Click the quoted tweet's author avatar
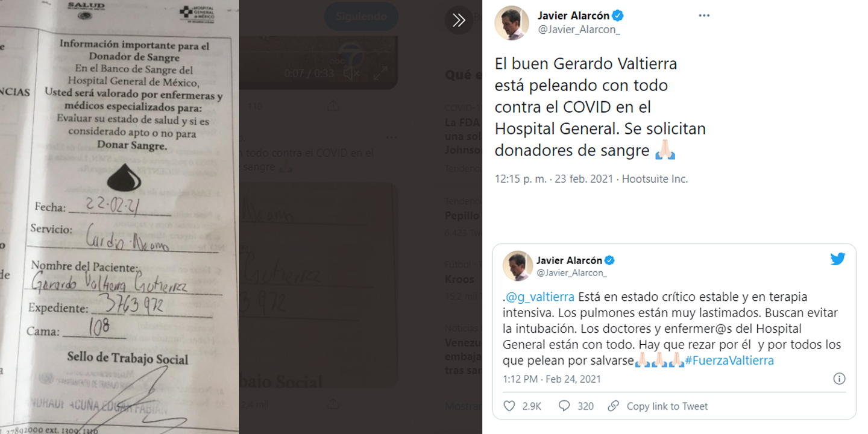Image resolution: width=868 pixels, height=434 pixels. tap(517, 266)
